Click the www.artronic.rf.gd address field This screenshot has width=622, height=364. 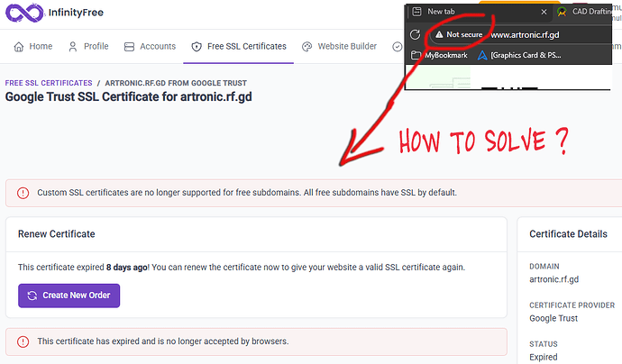[532, 34]
